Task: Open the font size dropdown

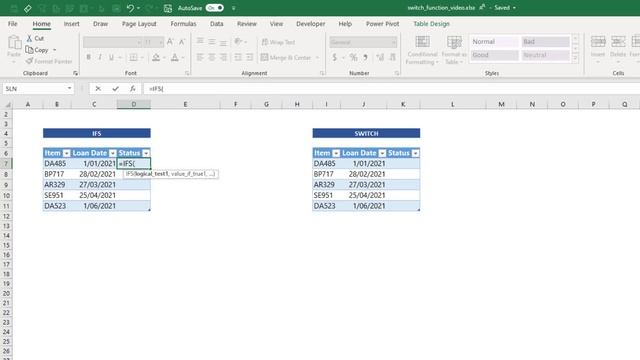Action: (x=161, y=42)
